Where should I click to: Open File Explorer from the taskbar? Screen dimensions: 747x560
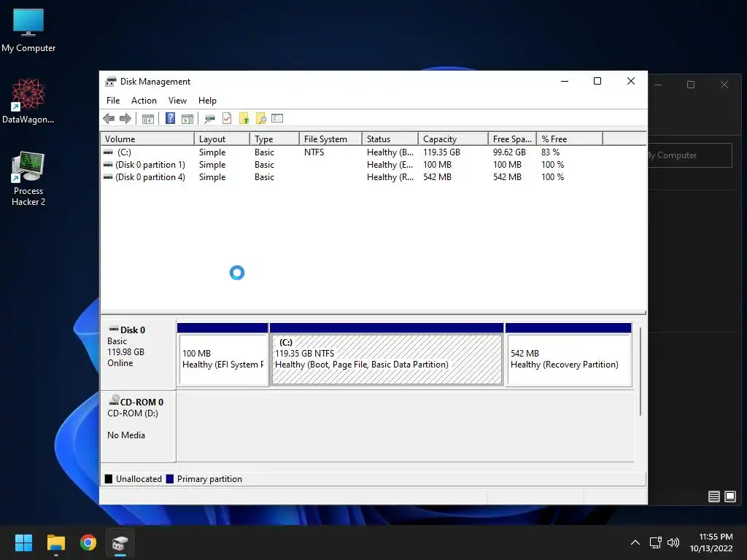pyautogui.click(x=55, y=542)
